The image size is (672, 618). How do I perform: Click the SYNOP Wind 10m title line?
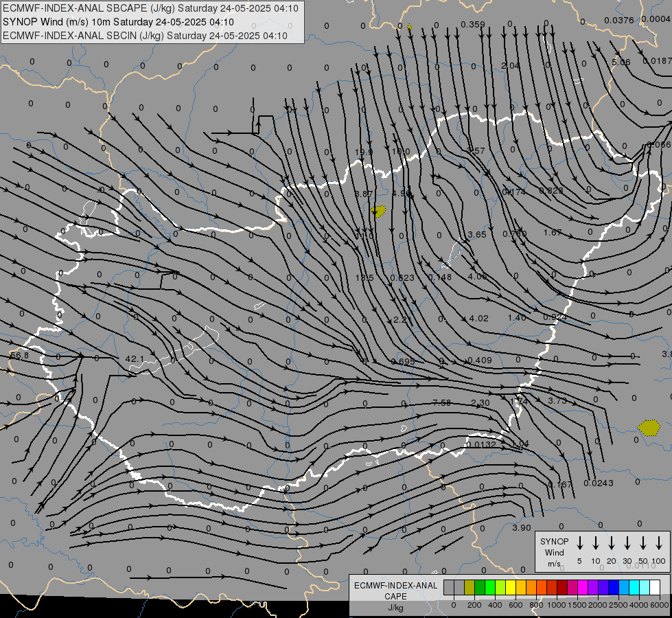(118, 22)
